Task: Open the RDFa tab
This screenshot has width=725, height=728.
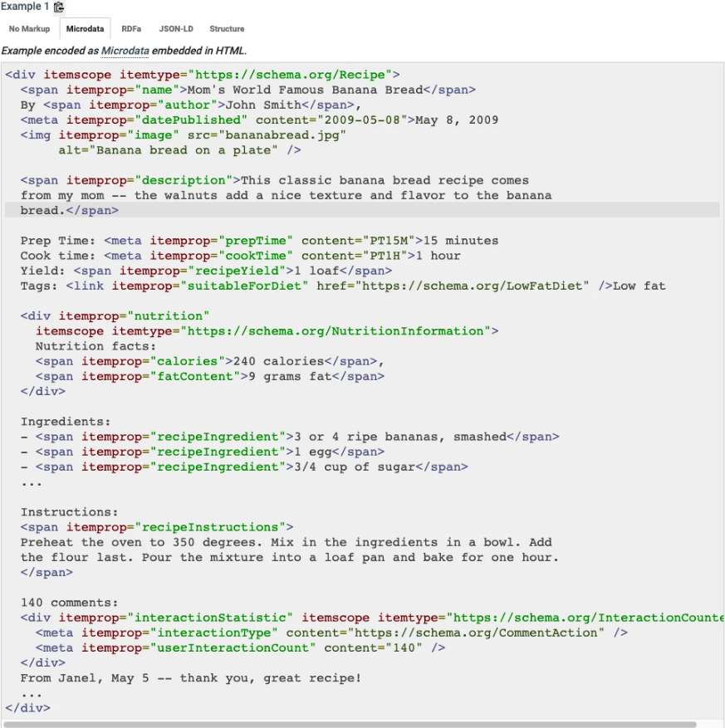Action: click(131, 29)
